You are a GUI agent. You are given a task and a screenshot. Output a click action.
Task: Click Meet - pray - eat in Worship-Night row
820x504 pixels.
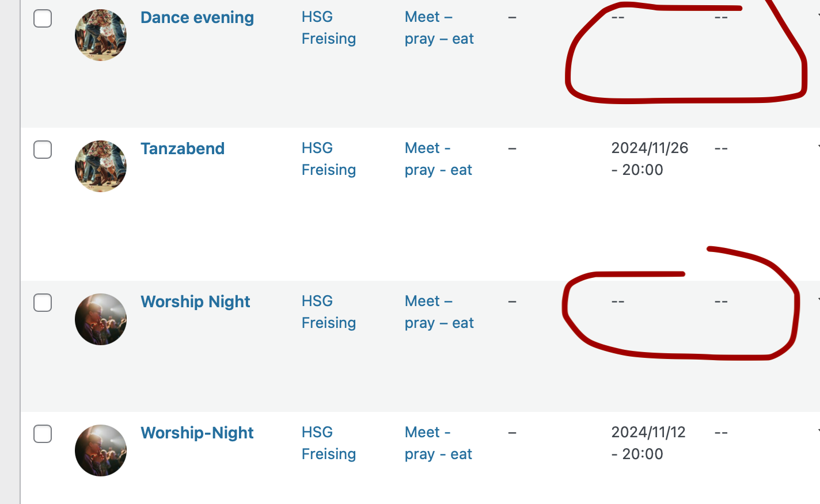(x=438, y=443)
